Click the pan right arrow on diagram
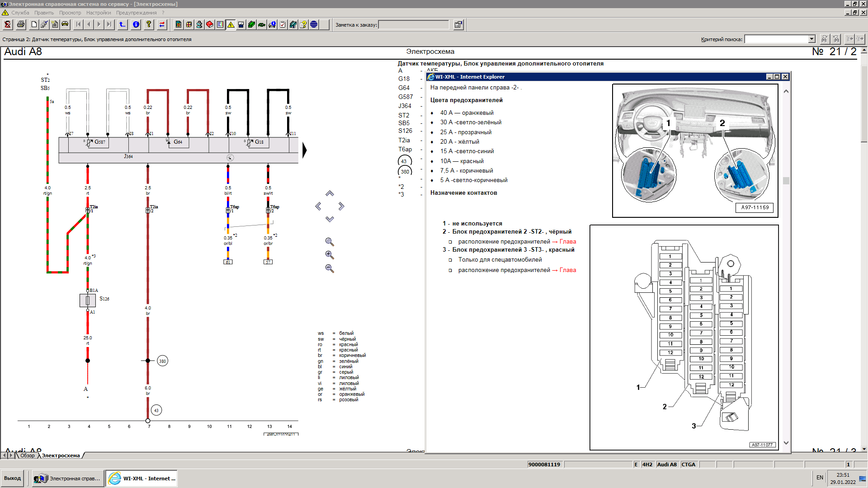 341,206
